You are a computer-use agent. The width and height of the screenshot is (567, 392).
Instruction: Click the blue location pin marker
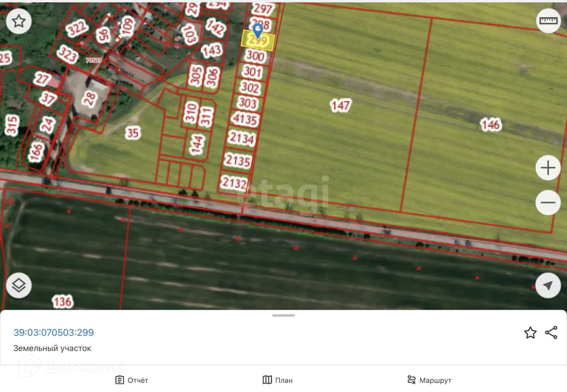pos(258,31)
